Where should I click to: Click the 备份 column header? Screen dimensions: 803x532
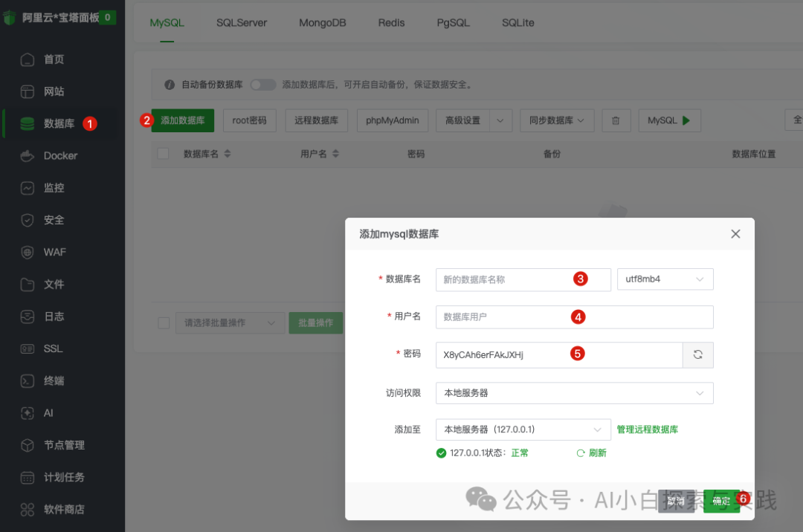(x=552, y=154)
